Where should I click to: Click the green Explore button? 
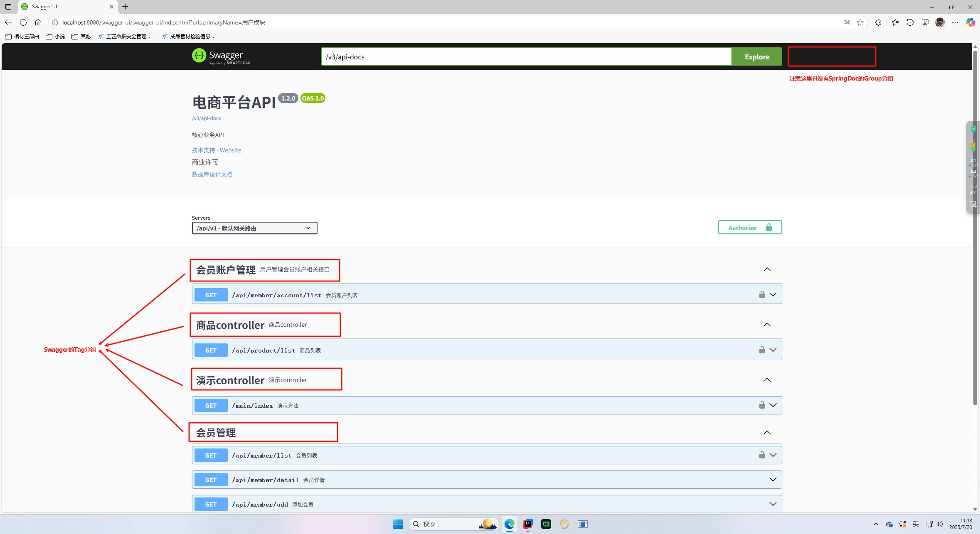click(x=756, y=57)
